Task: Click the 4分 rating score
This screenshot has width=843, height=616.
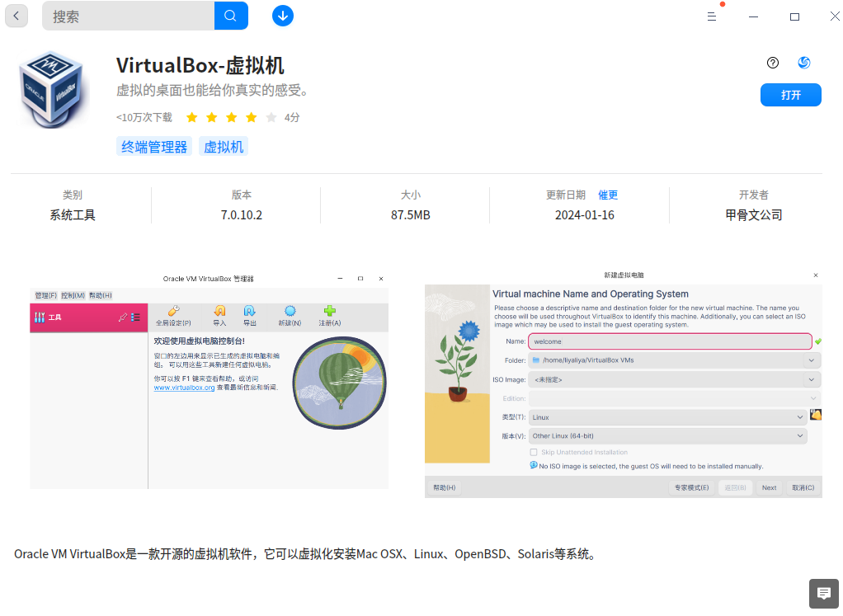Action: (x=292, y=117)
